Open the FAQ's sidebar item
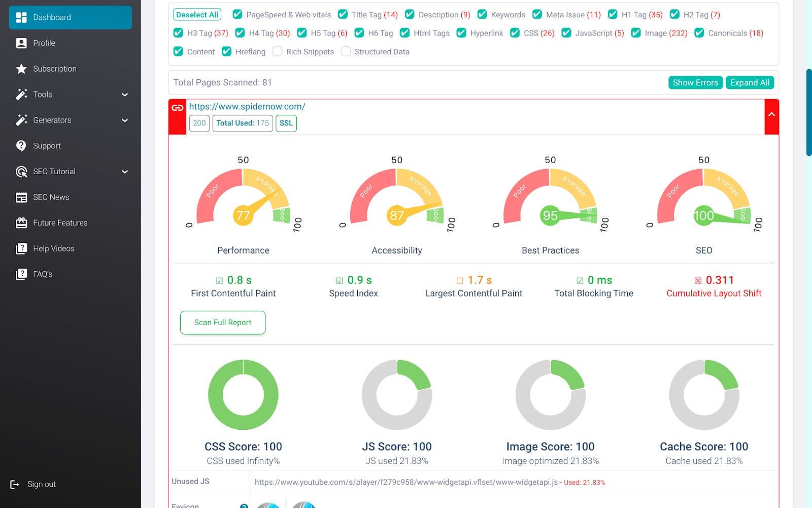This screenshot has width=812, height=508. [43, 274]
